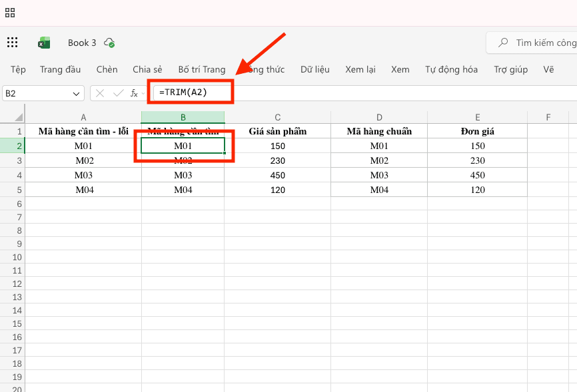
Task: Select row 2 header
Action: tap(13, 146)
